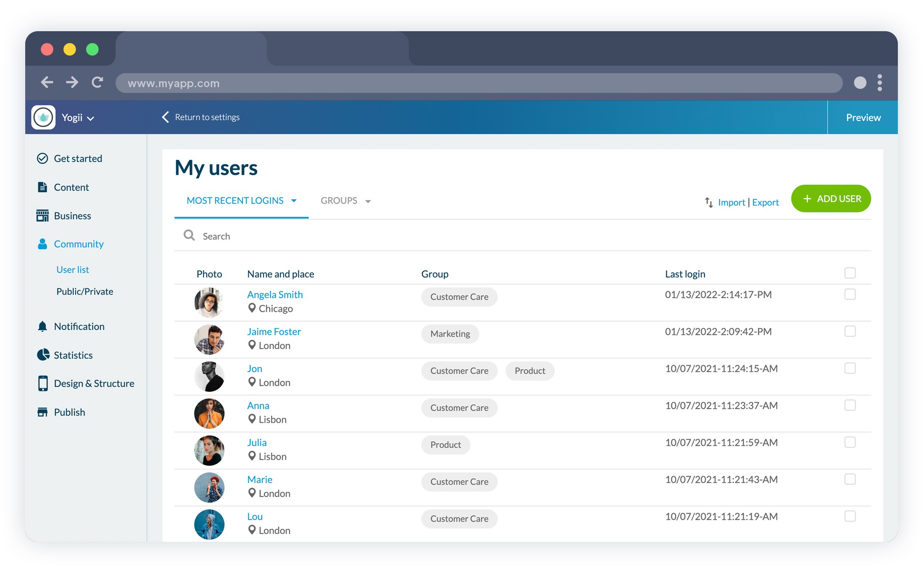Click the Import sort arrows icon

point(708,202)
